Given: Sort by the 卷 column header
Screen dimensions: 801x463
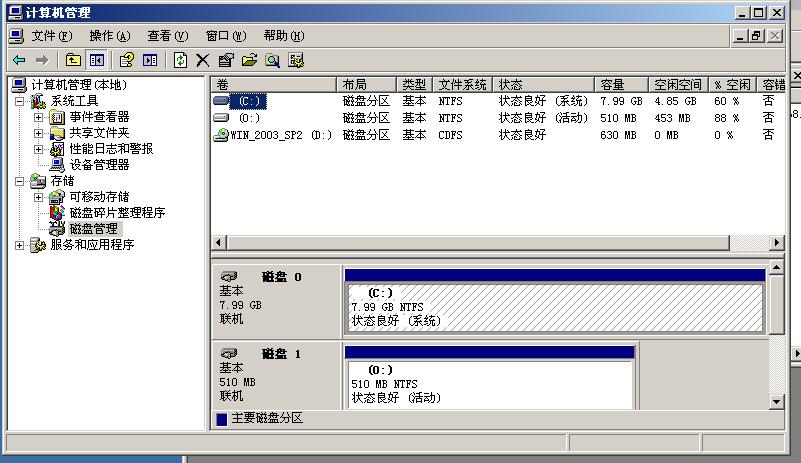Looking at the screenshot, I should coord(274,84).
